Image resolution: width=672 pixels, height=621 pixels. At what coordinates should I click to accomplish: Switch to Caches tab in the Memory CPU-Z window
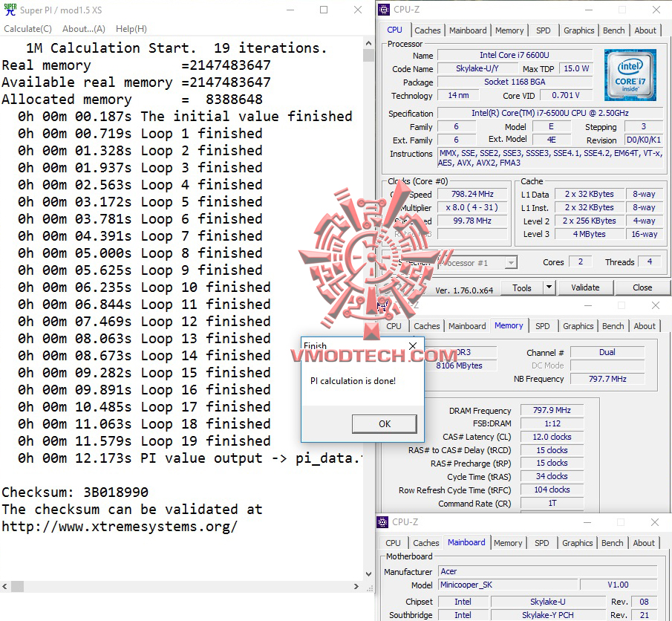pos(427,326)
